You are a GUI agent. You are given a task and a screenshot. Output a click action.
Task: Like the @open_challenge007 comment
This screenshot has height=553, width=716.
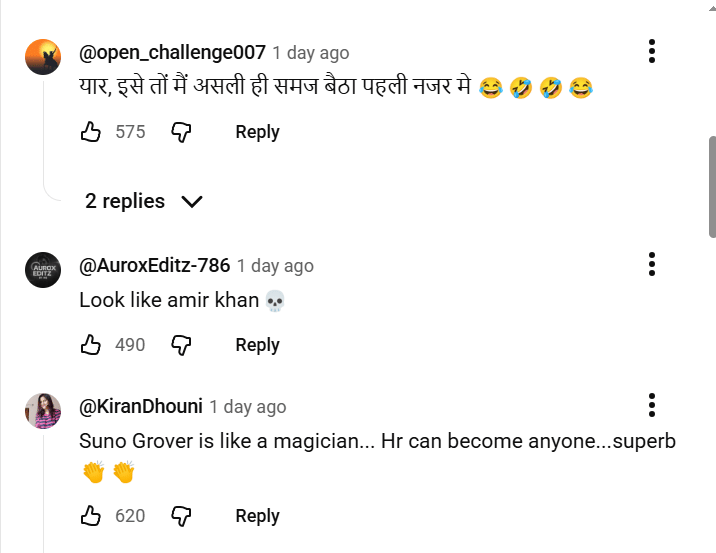(x=91, y=131)
